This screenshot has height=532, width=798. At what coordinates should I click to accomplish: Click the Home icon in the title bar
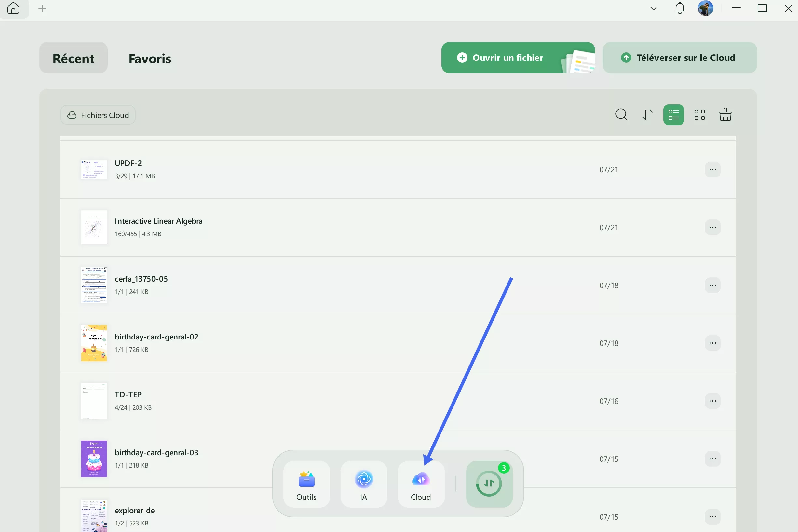click(x=14, y=8)
